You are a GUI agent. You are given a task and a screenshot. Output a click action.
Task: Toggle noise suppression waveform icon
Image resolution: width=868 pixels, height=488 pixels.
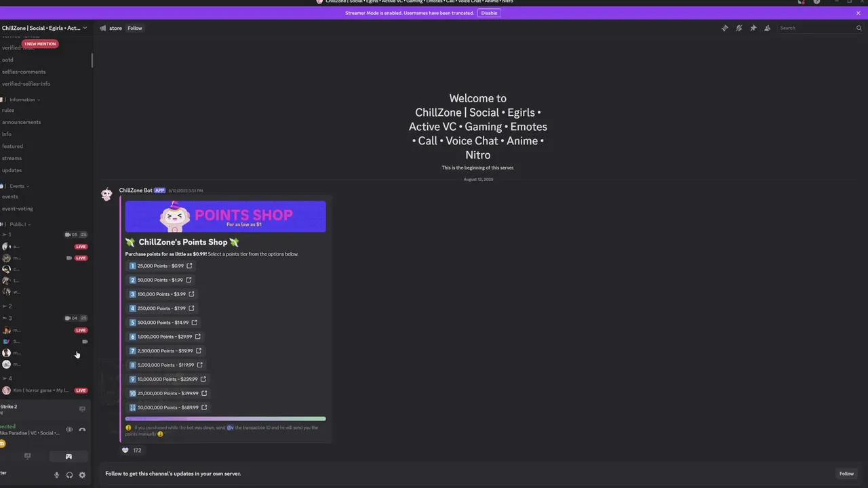pyautogui.click(x=69, y=430)
